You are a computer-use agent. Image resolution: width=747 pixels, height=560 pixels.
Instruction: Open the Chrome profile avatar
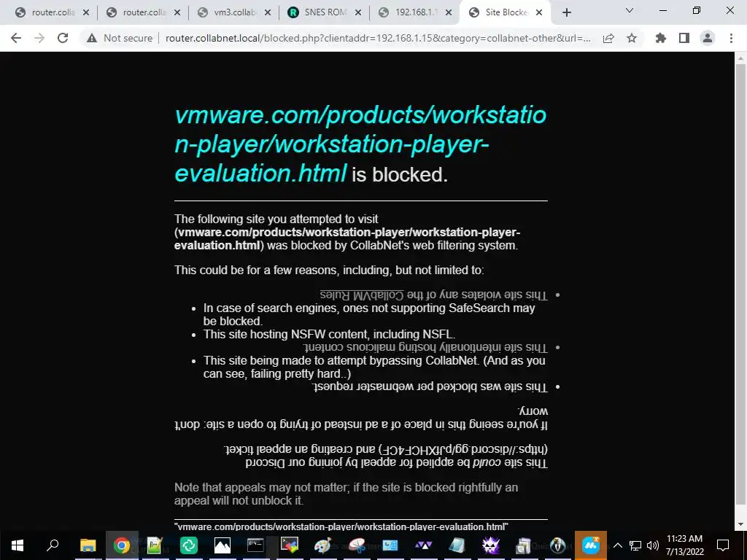[x=708, y=38]
